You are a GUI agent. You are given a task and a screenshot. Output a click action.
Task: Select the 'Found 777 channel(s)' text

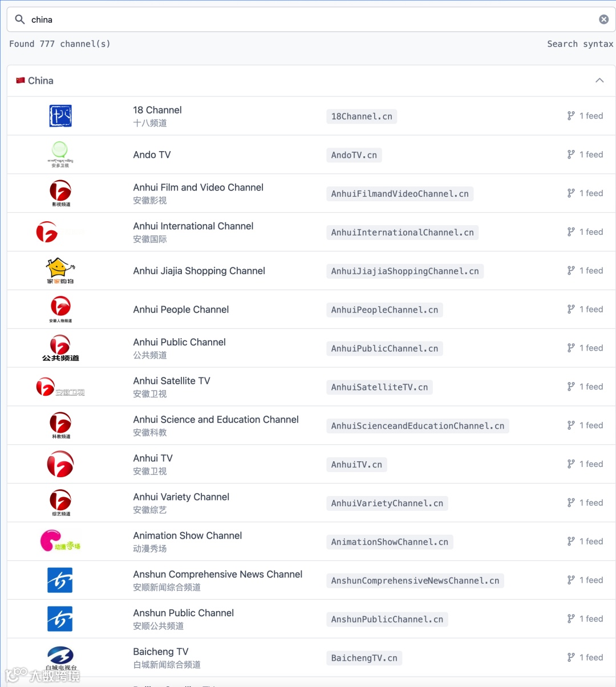60,44
